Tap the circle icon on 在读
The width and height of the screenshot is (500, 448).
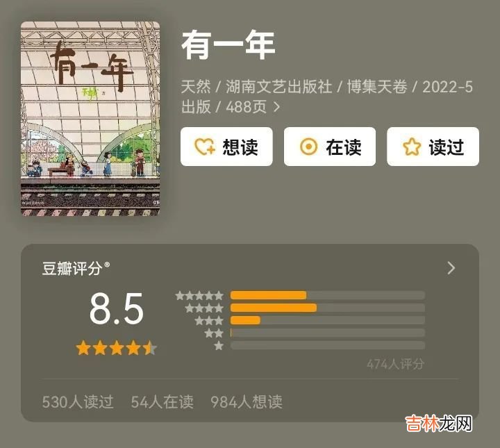click(308, 147)
